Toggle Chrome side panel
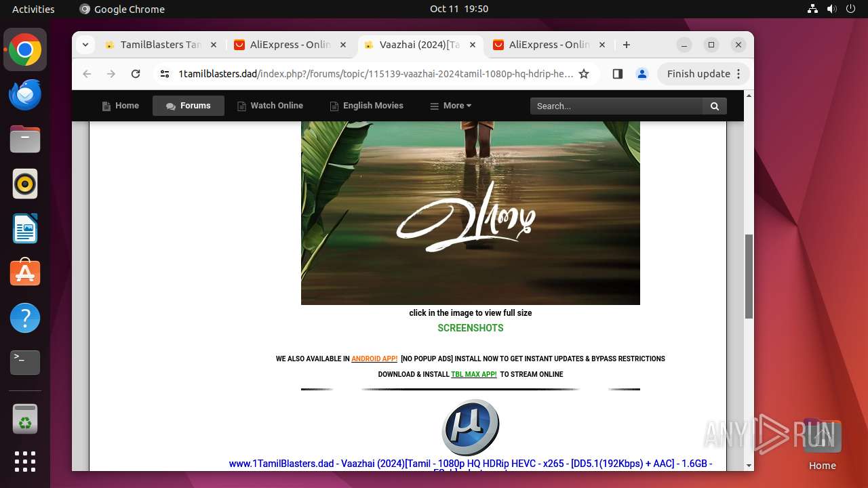The image size is (868, 488). pyautogui.click(x=617, y=74)
